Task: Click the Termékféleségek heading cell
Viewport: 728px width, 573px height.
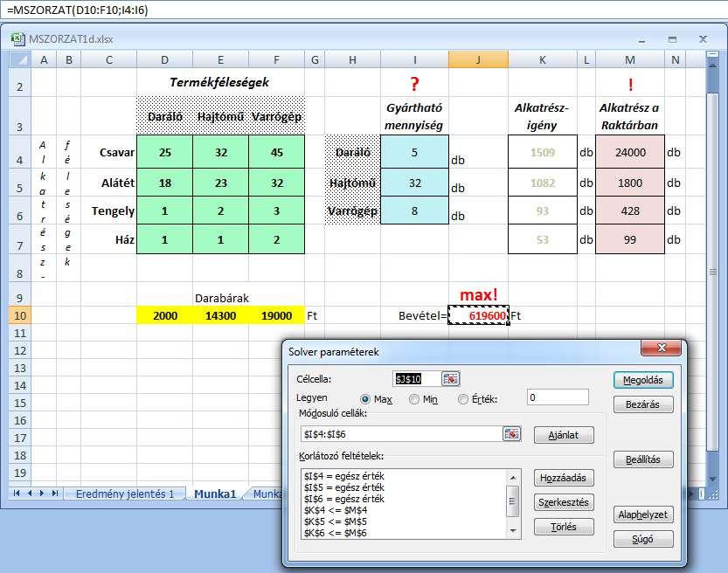Action: pos(219,82)
